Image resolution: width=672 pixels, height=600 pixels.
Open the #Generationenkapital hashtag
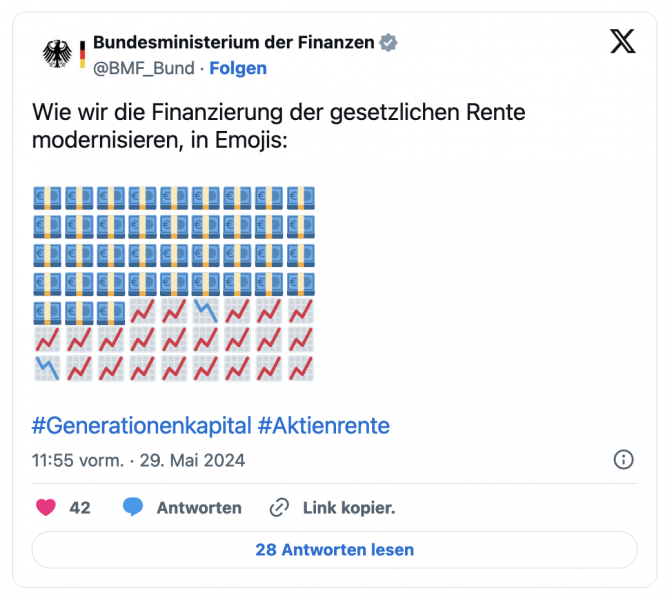click(141, 426)
